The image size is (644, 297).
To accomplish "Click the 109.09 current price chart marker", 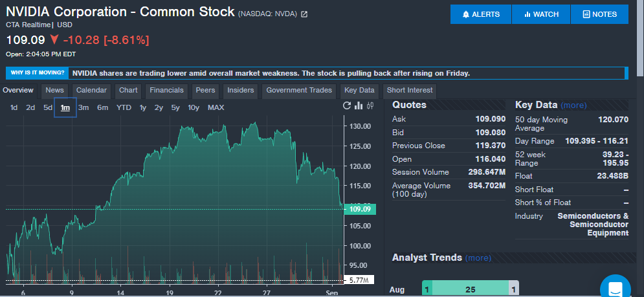I will click(x=360, y=209).
